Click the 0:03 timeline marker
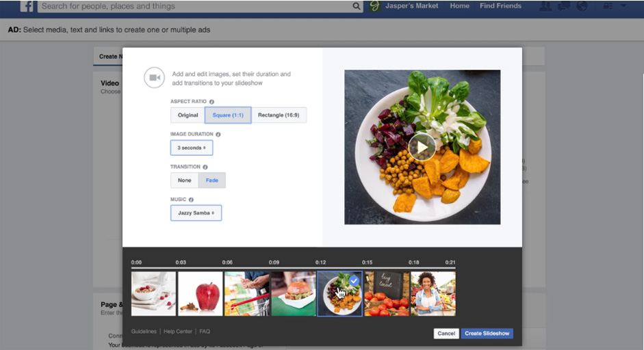This screenshot has width=644, height=350. (181, 262)
